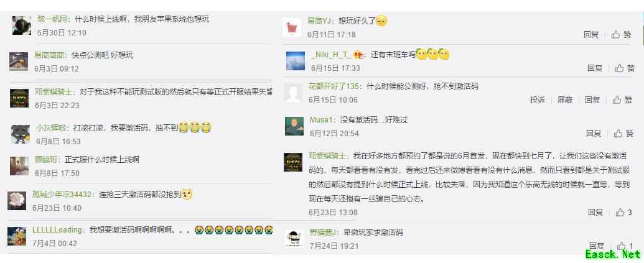Like the comment by 易简YJ
Viewport: 644px width, 263px height.
pyautogui.click(x=621, y=35)
